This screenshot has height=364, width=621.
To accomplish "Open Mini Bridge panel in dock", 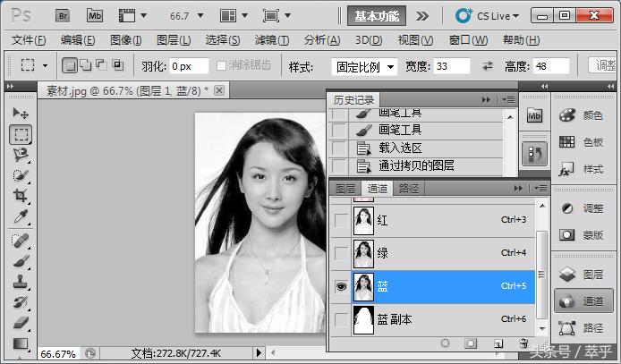I will [534, 115].
